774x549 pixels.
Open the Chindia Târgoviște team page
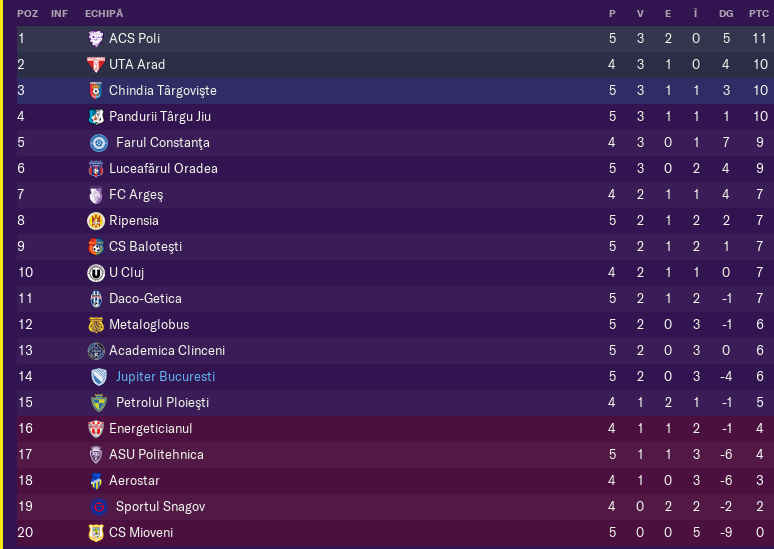tap(163, 91)
